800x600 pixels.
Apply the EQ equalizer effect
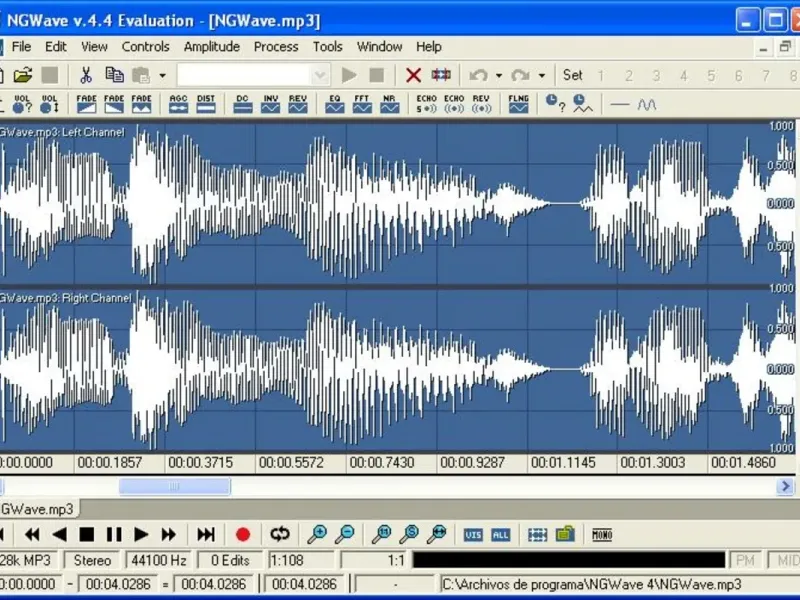coord(335,104)
